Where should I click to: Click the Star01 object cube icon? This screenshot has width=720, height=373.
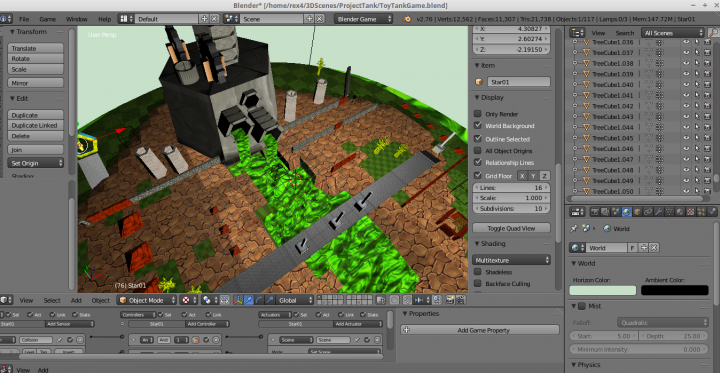click(x=479, y=82)
